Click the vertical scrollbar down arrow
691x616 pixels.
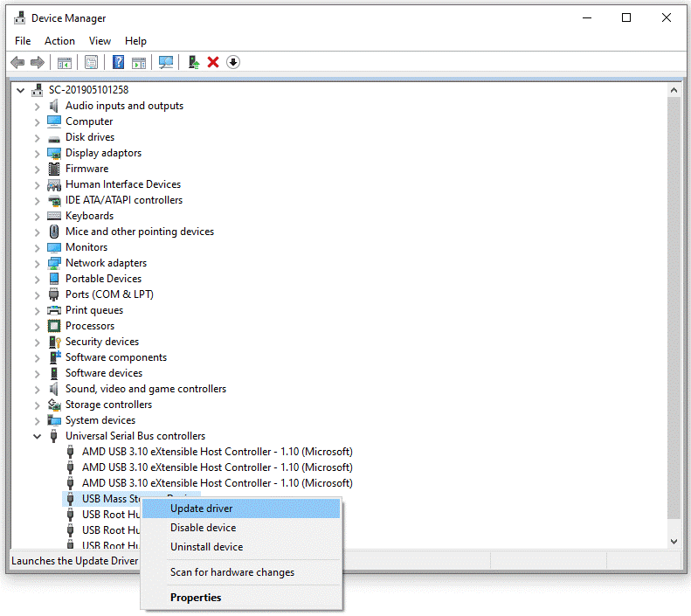pyautogui.click(x=674, y=542)
